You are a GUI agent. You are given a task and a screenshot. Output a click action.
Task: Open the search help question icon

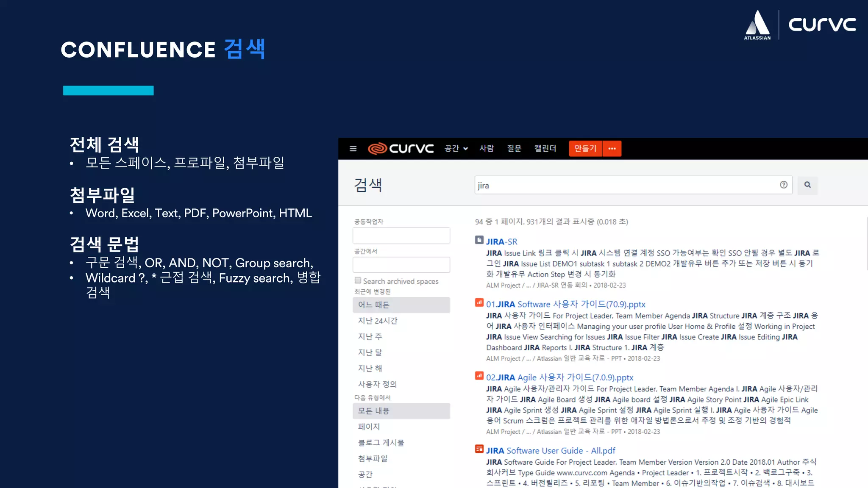tap(784, 185)
